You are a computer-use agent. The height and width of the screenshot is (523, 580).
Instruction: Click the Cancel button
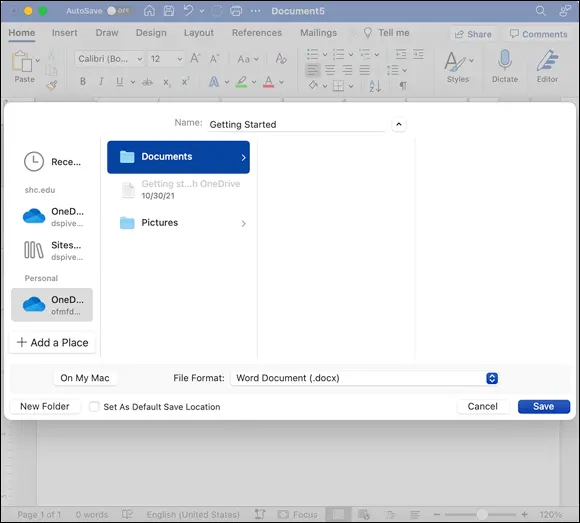click(x=482, y=406)
